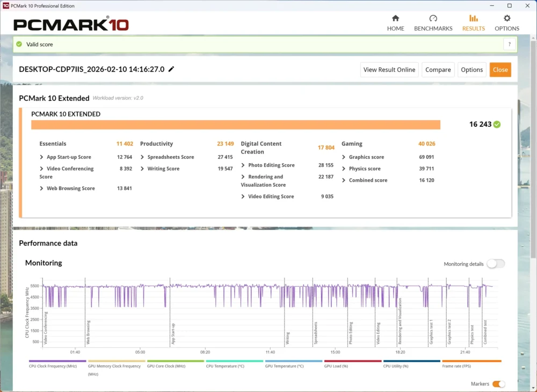Click Rendering and Visualization chart marker
537x392 pixels.
[x=400, y=321]
